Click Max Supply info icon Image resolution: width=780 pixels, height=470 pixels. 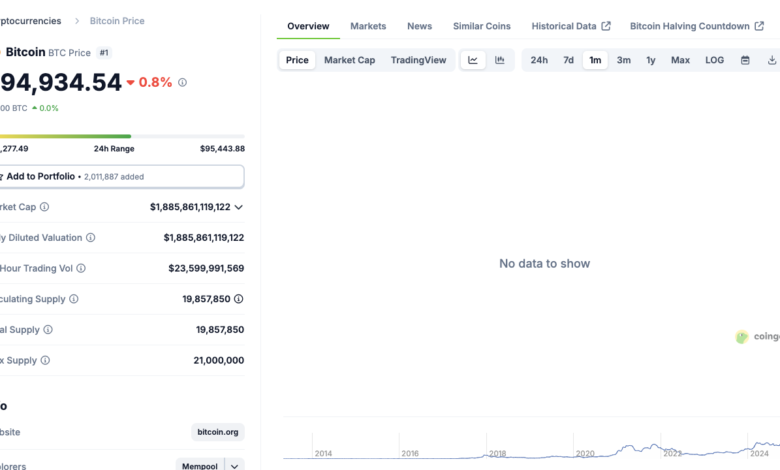coord(45,361)
